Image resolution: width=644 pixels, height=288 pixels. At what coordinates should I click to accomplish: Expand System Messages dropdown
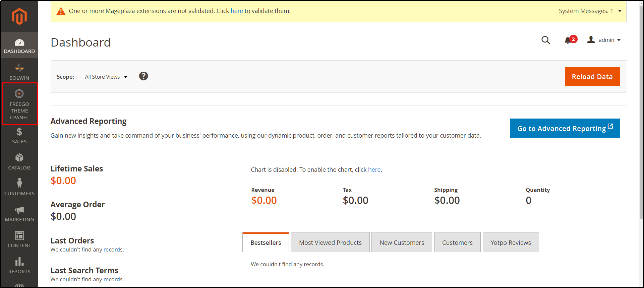(x=590, y=11)
